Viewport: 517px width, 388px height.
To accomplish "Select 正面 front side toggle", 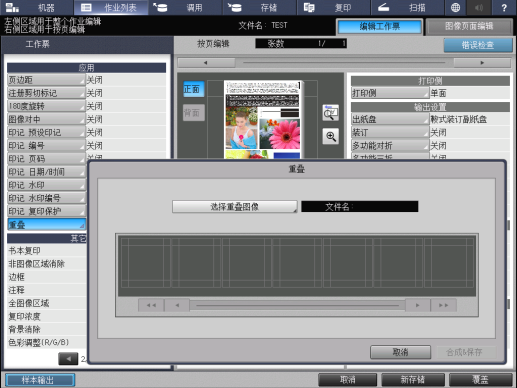I will 194,89.
